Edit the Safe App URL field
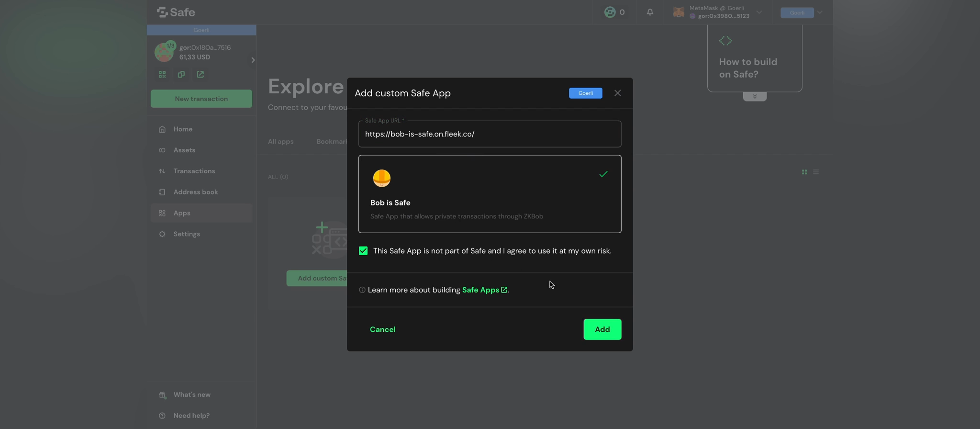This screenshot has width=980, height=429. [490, 134]
